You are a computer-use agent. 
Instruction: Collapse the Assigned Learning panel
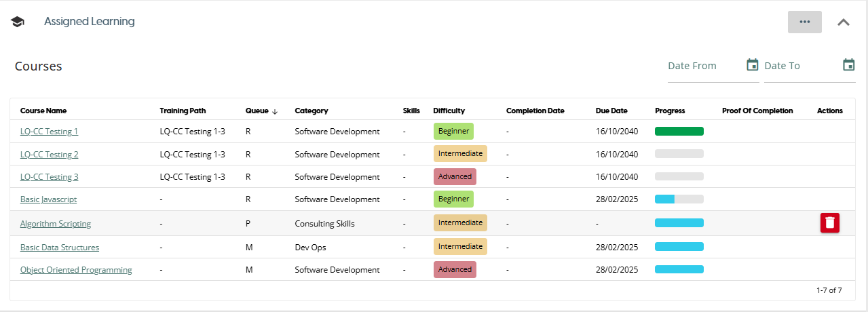pyautogui.click(x=843, y=22)
